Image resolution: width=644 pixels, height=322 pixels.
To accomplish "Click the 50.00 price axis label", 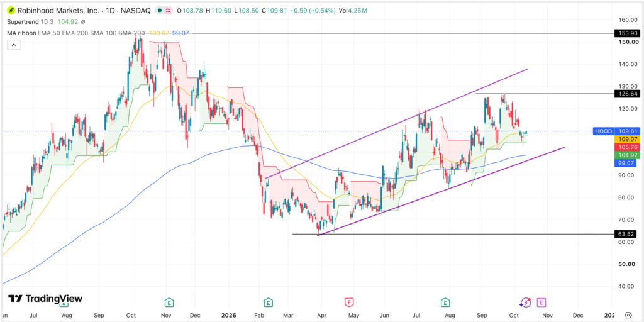I will click(626, 264).
